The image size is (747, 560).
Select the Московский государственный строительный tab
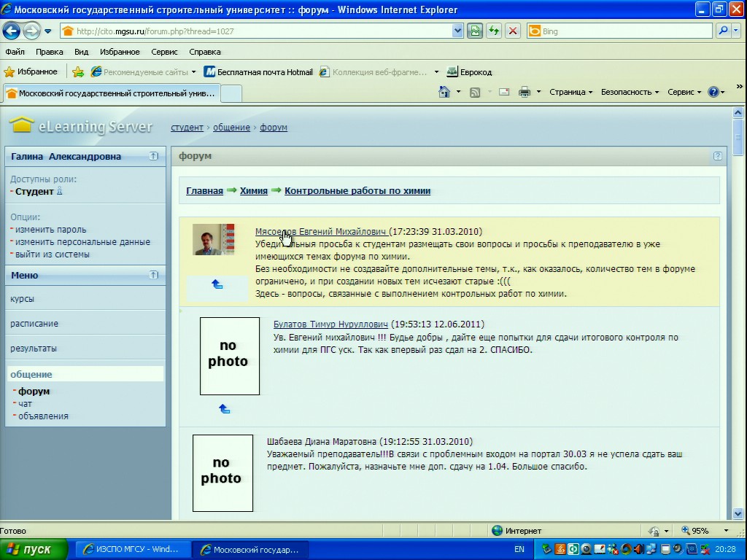(x=112, y=93)
